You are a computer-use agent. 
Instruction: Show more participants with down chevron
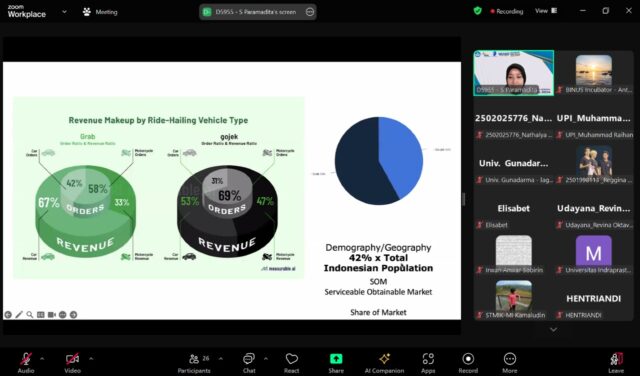pyautogui.click(x=553, y=329)
